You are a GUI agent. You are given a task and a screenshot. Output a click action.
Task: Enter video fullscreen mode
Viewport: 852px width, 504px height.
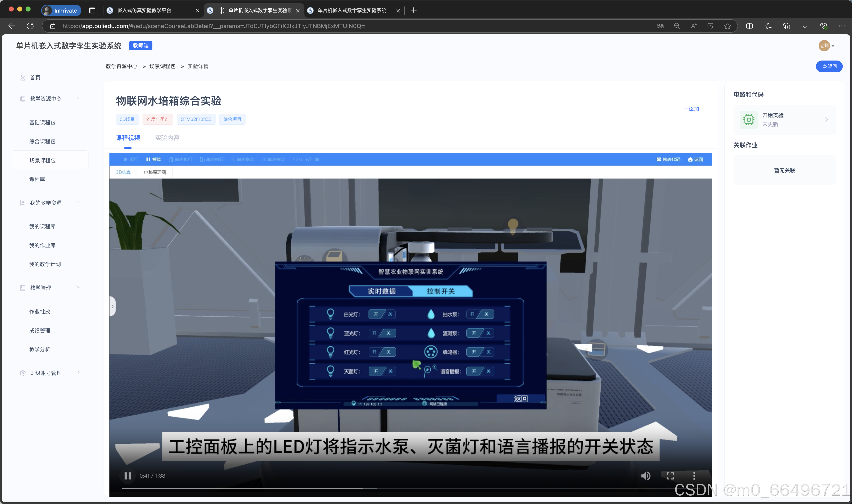point(670,476)
